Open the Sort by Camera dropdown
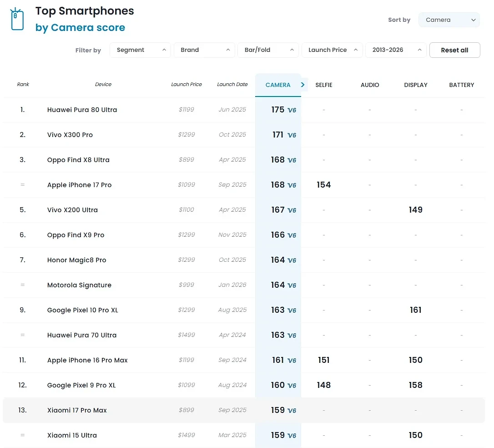 click(x=449, y=20)
